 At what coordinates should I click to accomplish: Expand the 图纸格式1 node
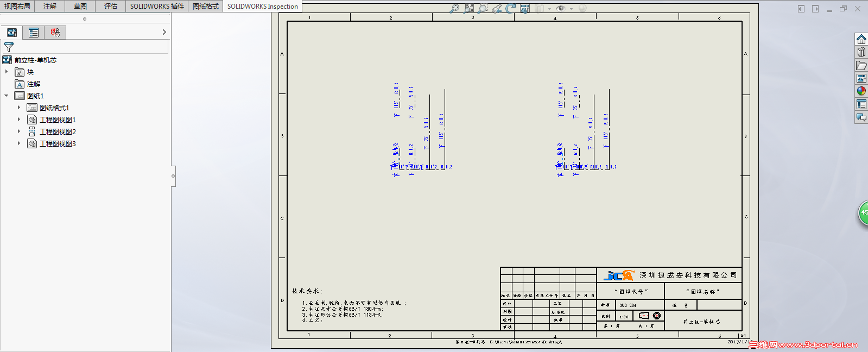(x=19, y=108)
